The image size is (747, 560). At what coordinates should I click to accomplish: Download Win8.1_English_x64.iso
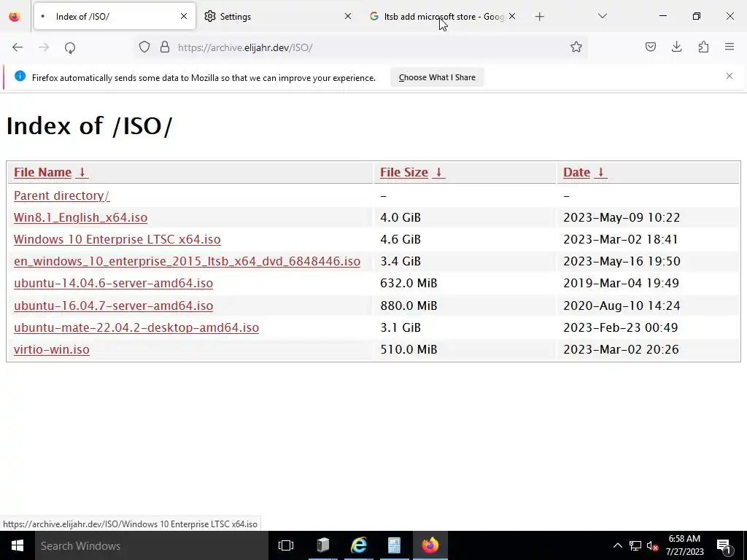(80, 217)
